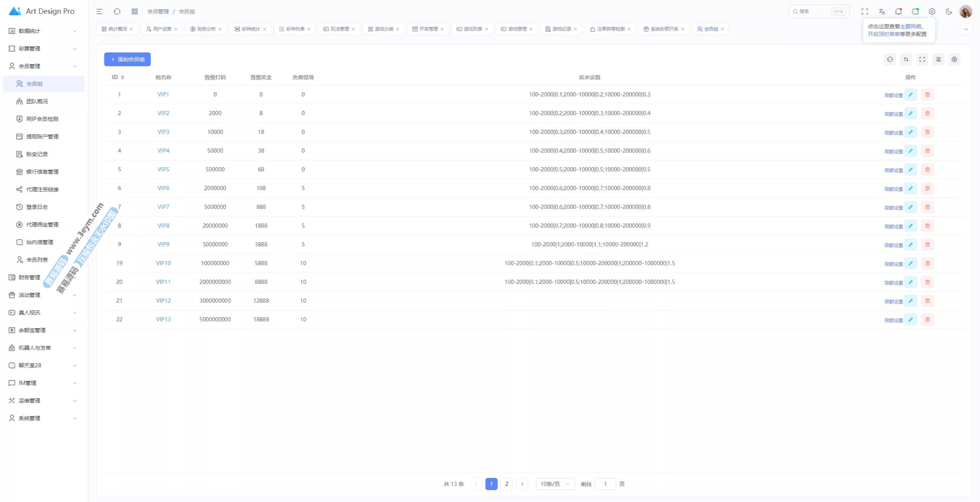Viewport: 980px width, 502px height.
Task: Click 限额设置 link for VIP1
Action: [x=893, y=95]
